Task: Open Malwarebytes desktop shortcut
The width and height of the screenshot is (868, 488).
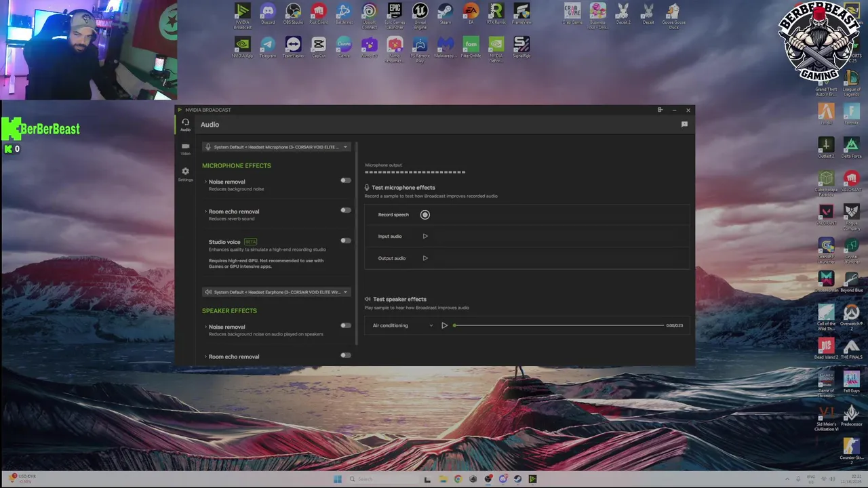Action: click(445, 47)
